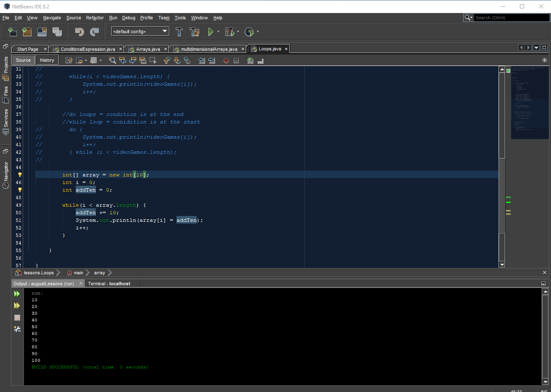
Task: Open the Navigator side panel
Action: (x=5, y=175)
